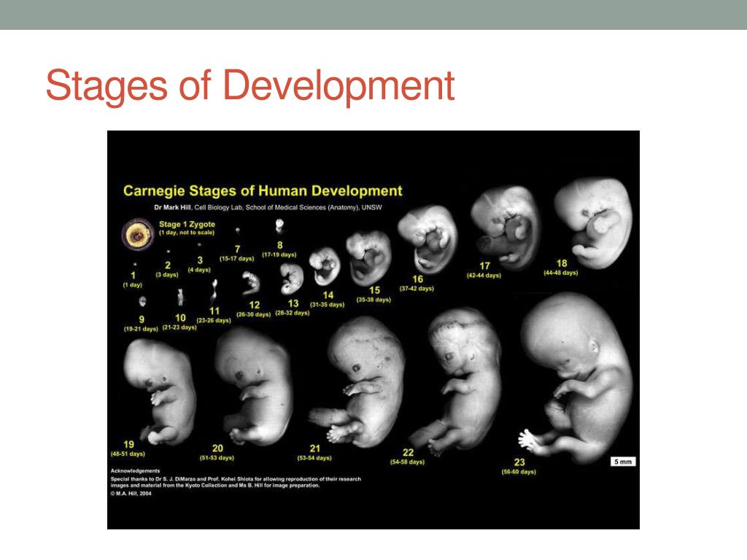This screenshot has width=747, height=560.
Task: Click the stage "18" label above "(44-48 days)"
Action: [x=562, y=262]
